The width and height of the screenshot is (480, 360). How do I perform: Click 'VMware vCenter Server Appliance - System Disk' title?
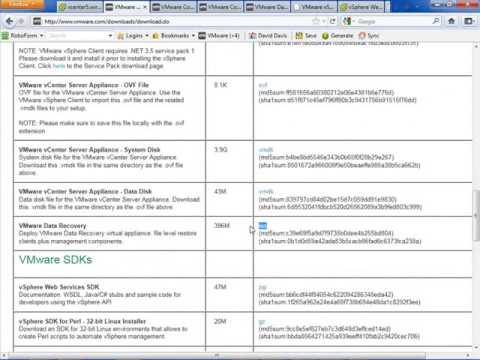tap(89, 150)
